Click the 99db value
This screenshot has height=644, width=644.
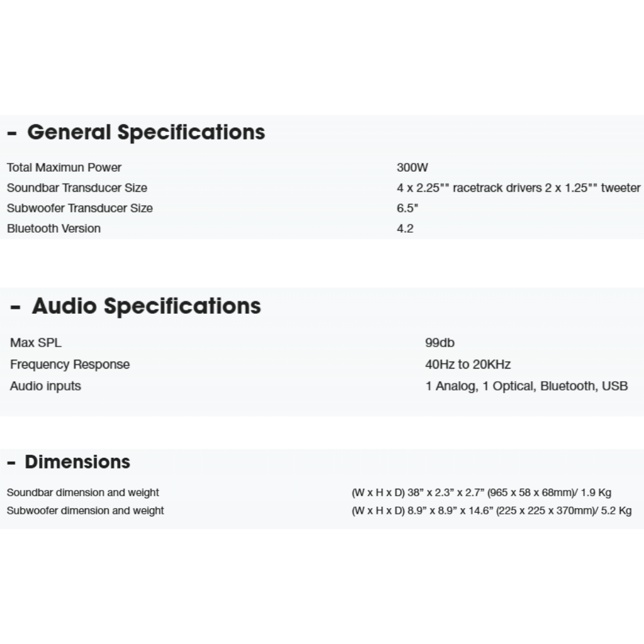pos(440,343)
